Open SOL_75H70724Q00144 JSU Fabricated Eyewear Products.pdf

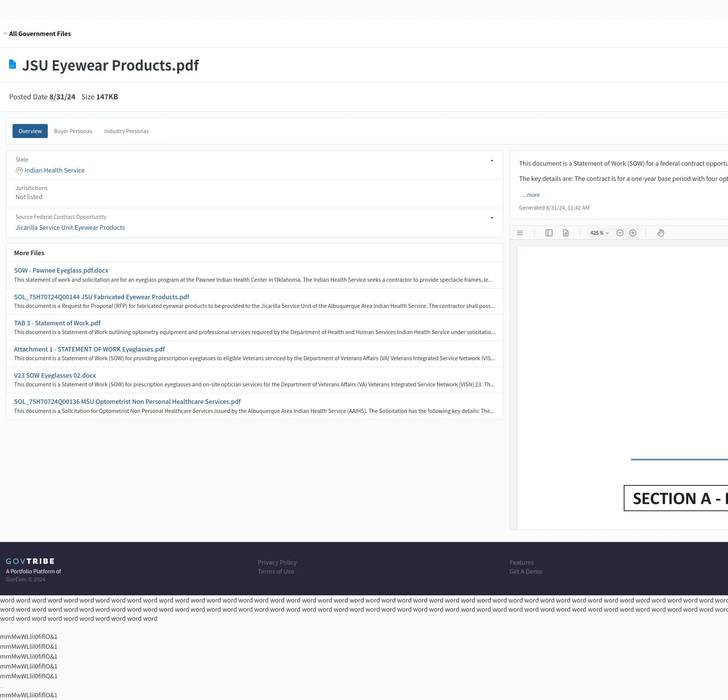click(x=102, y=297)
